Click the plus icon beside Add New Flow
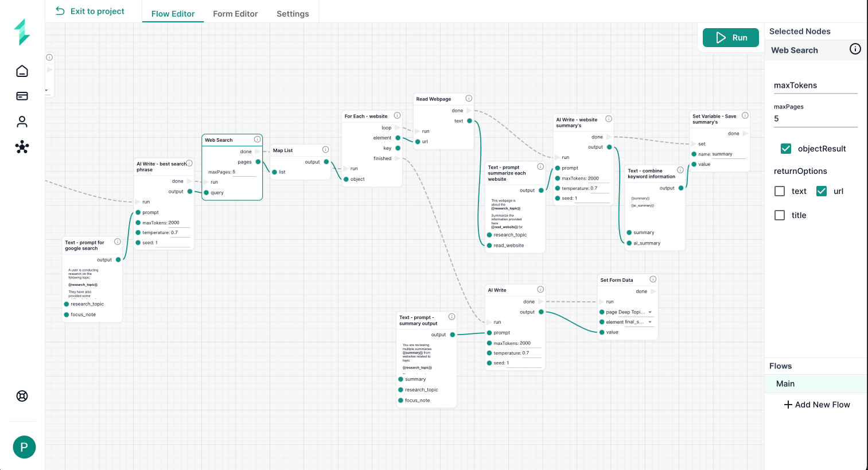Viewport: 868px width, 470px height. point(788,405)
